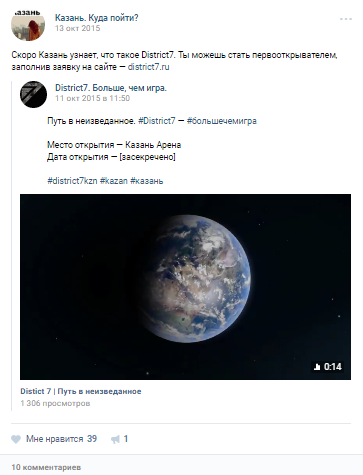Click the #kazan hashtag
Screen dimensions: 363x475
pyautogui.click(x=114, y=181)
